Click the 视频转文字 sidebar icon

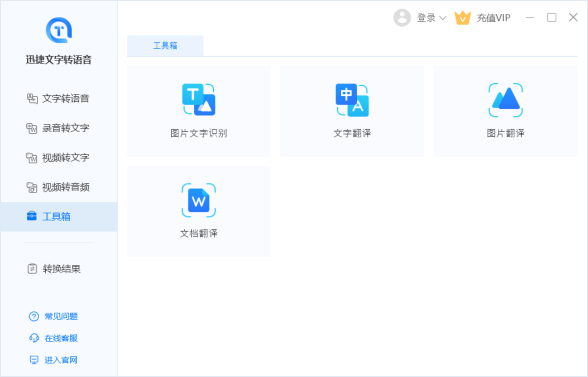pos(32,158)
